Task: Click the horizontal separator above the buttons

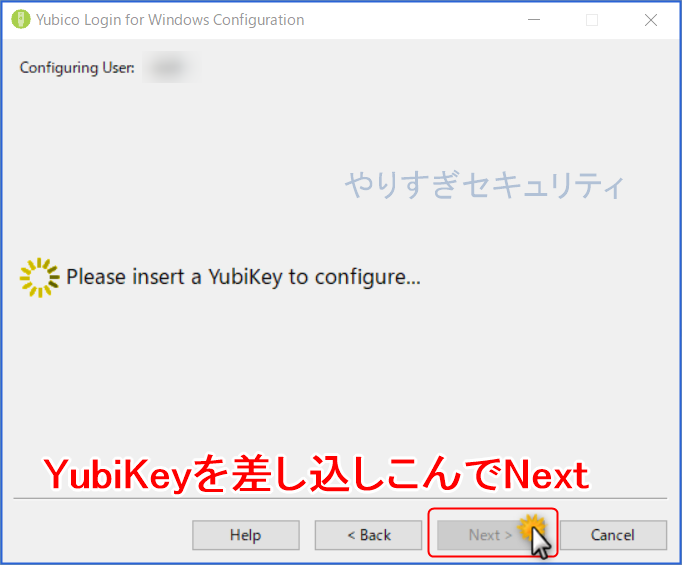Action: point(340,498)
